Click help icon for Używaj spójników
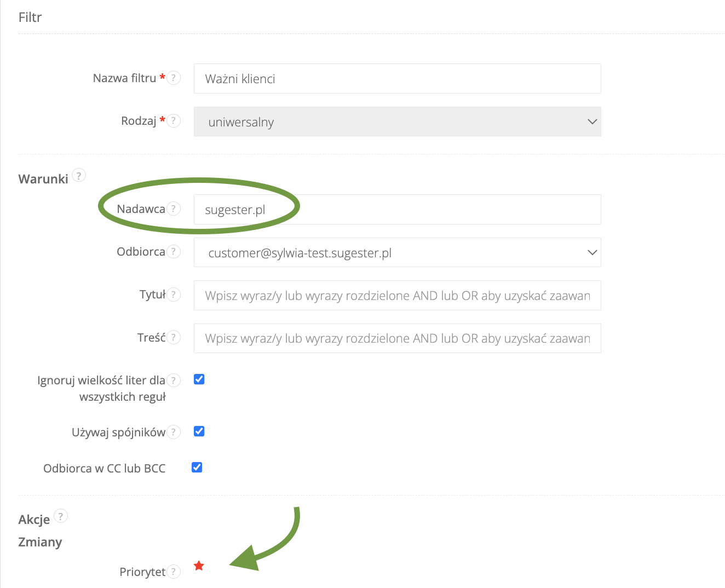 174,432
